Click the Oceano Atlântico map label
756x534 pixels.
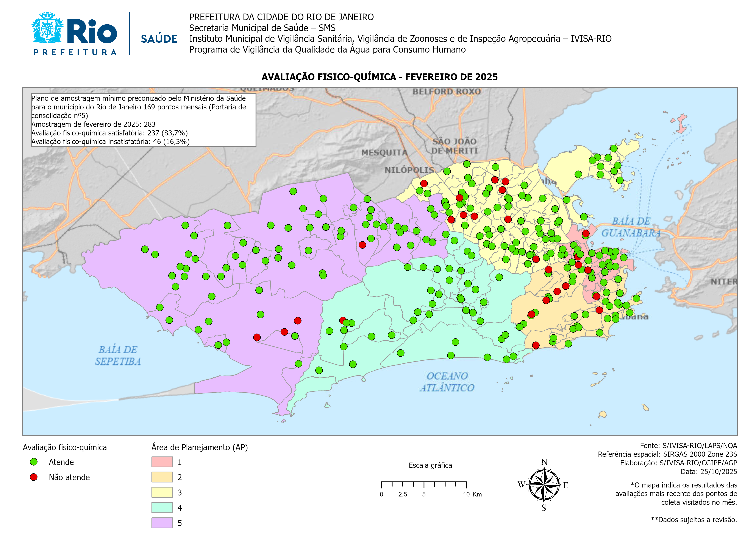447,382
